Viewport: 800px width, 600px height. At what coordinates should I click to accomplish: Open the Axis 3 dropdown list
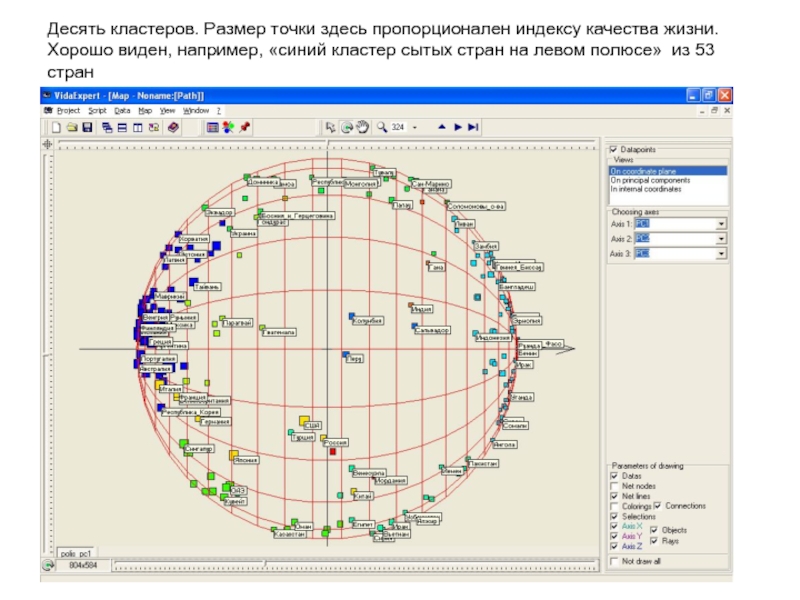(721, 254)
